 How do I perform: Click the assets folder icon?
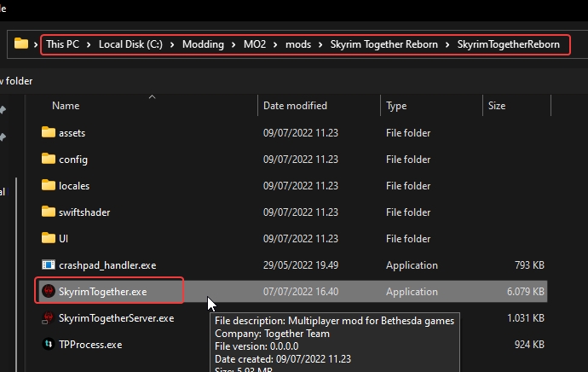coord(49,133)
